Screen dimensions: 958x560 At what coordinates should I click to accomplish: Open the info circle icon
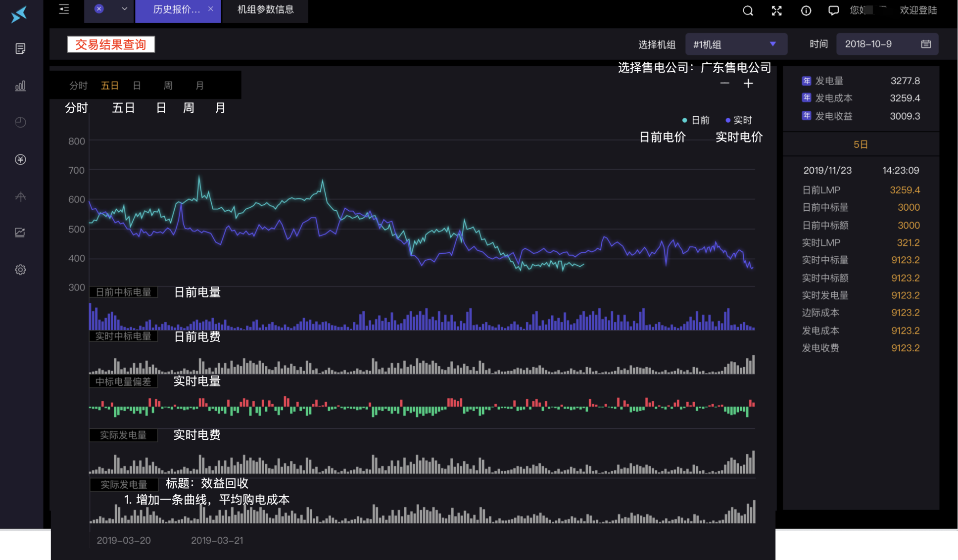tap(806, 10)
